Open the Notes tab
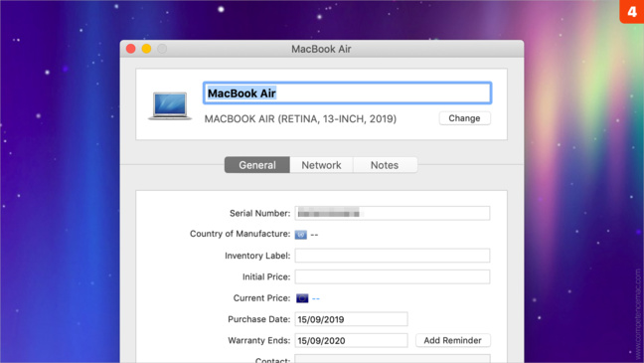The image size is (644, 363). click(x=385, y=165)
